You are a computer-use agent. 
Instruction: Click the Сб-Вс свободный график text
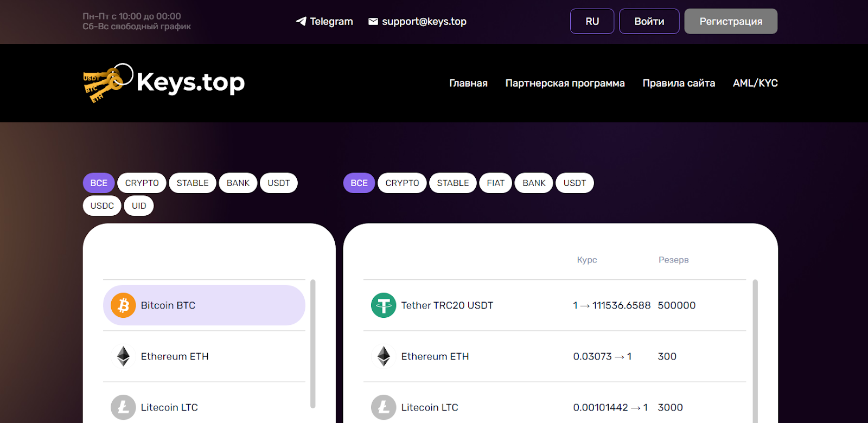(137, 27)
